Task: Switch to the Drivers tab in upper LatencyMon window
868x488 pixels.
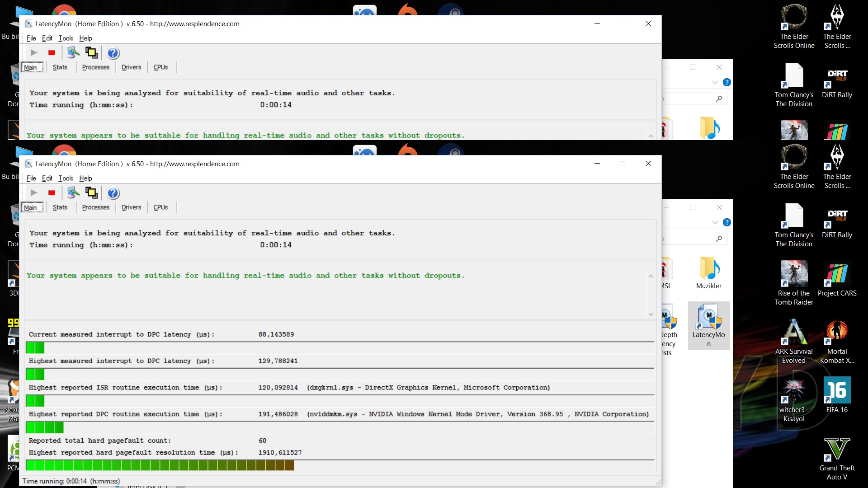Action: pyautogui.click(x=131, y=67)
